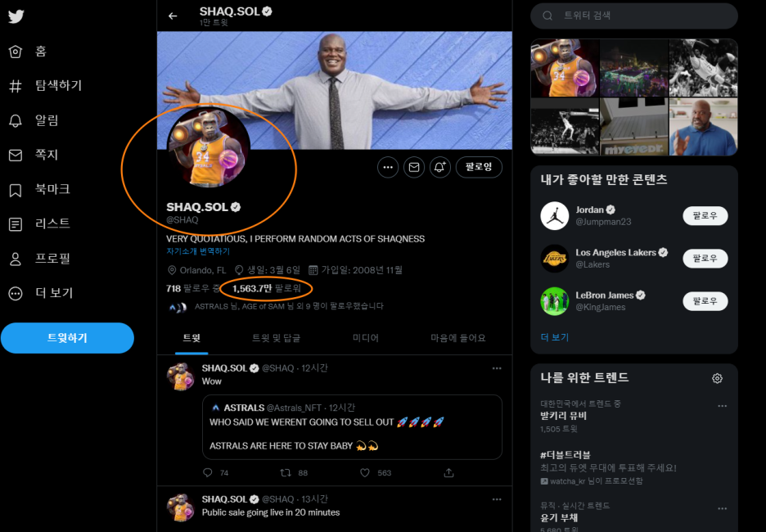Open the Shaq in blue shirt thumbnail
Viewport: 766px width, 532px height.
pos(704,127)
